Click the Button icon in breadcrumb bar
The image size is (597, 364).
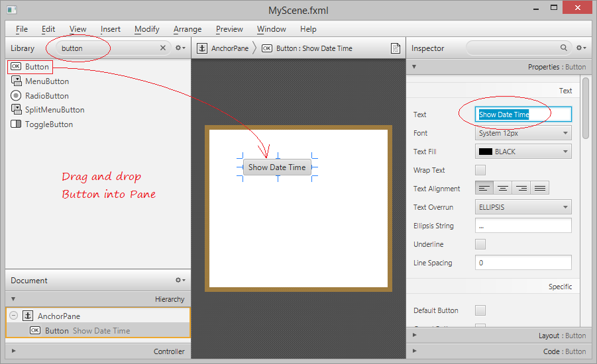(x=267, y=48)
